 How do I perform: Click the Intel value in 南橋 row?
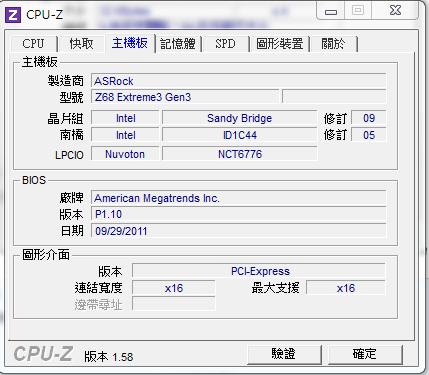pyautogui.click(x=125, y=135)
